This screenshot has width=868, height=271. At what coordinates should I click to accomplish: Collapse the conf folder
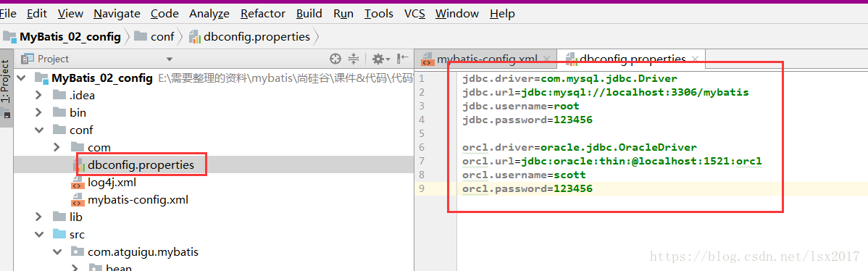pyautogui.click(x=38, y=130)
